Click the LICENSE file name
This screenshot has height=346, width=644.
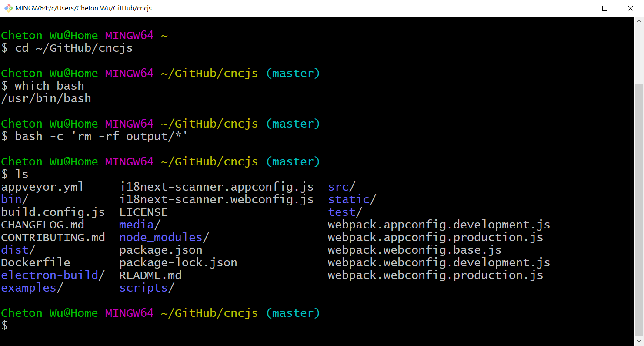[x=143, y=212]
